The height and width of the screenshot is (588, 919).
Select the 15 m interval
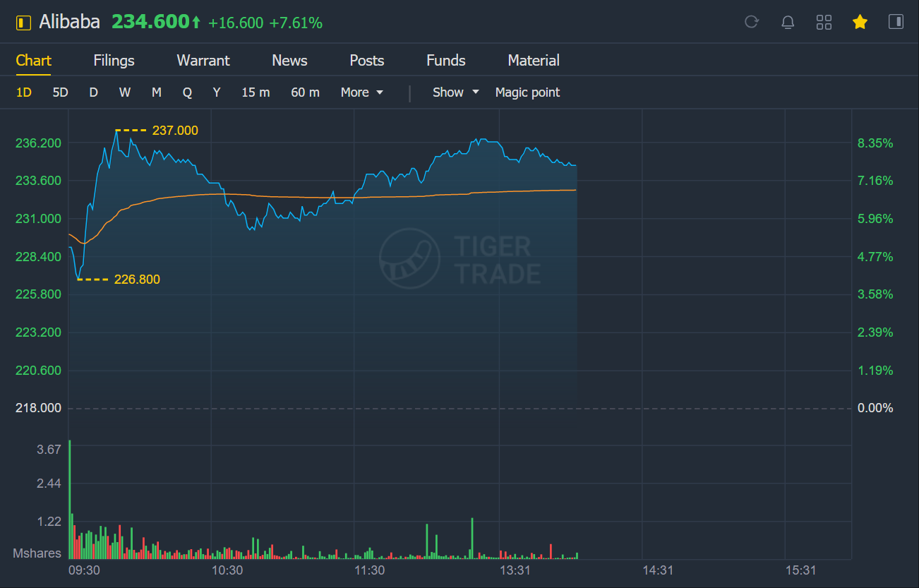(256, 92)
